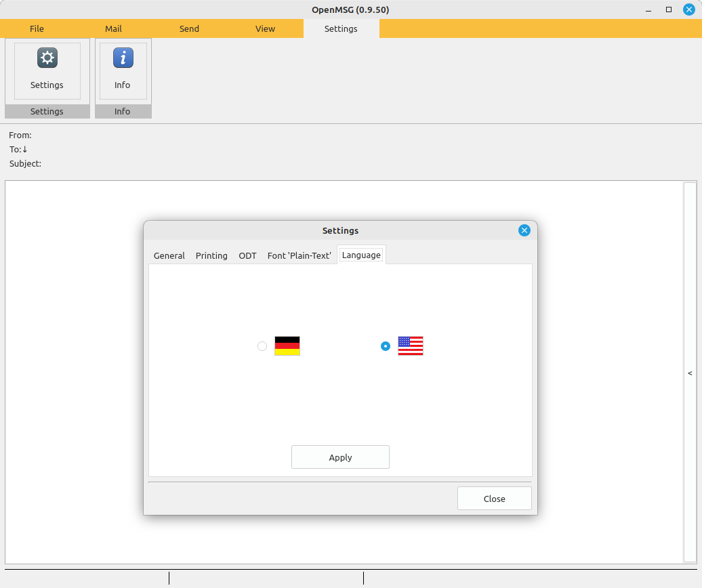Switch to the Send ribbon tab

(189, 28)
